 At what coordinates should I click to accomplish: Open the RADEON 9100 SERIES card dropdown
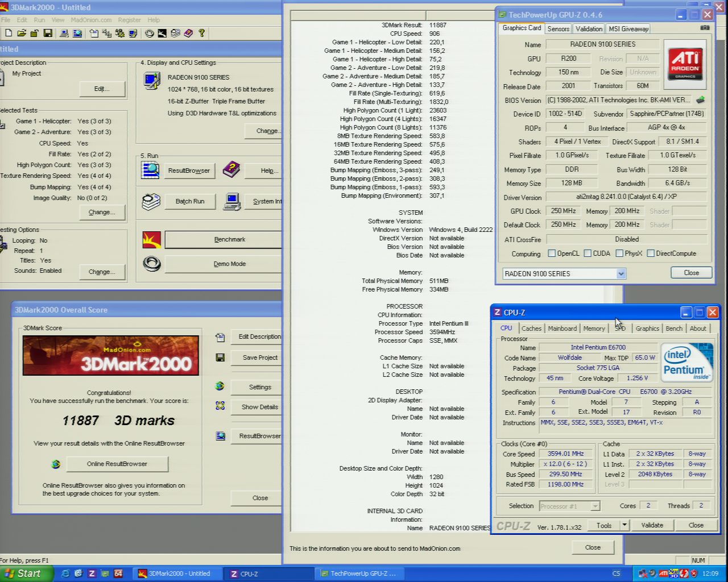tap(621, 273)
